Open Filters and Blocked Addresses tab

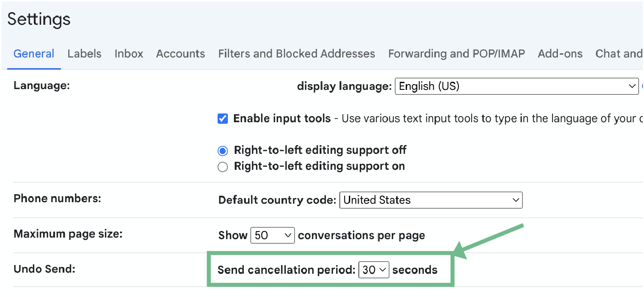[296, 54]
